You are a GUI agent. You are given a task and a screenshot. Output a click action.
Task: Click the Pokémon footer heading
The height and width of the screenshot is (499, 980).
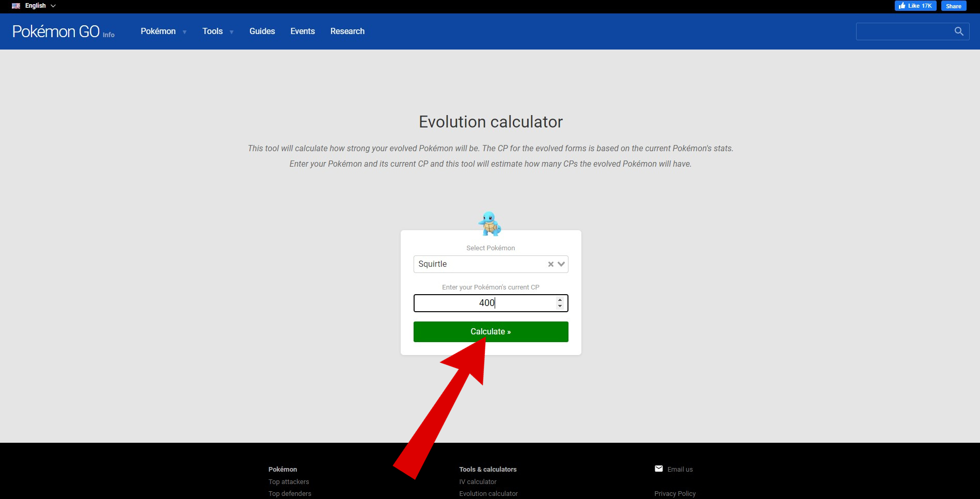coord(282,469)
